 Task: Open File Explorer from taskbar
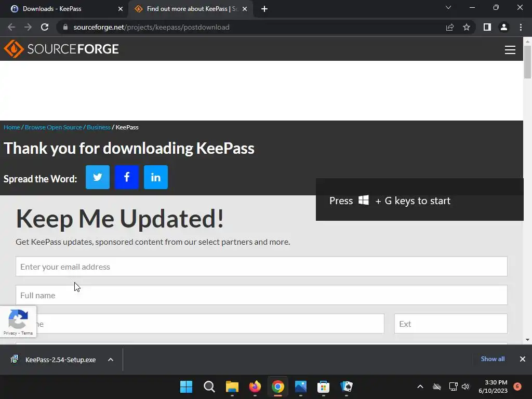pyautogui.click(x=232, y=387)
